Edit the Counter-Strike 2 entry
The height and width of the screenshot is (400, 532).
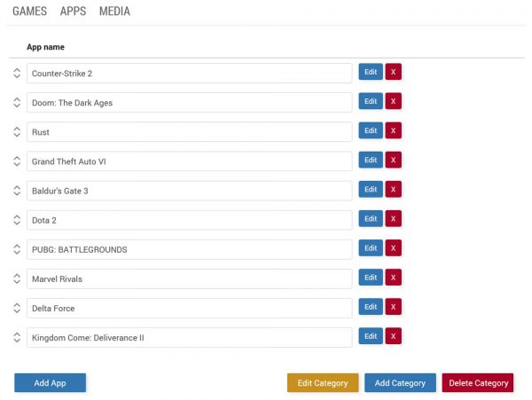pos(371,73)
